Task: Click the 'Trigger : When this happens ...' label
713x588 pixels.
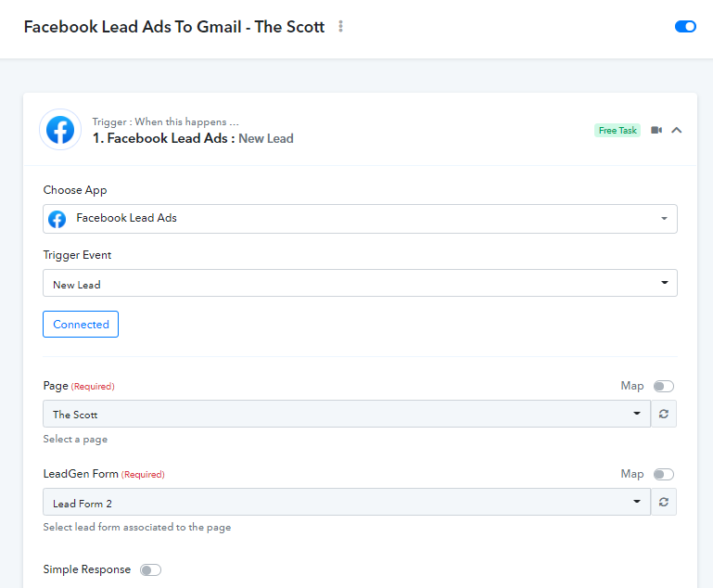Action: (166, 121)
